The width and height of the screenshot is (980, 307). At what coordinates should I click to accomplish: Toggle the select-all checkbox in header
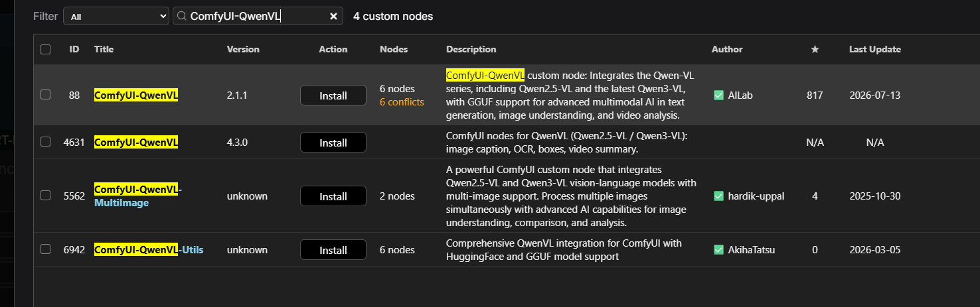(x=45, y=49)
